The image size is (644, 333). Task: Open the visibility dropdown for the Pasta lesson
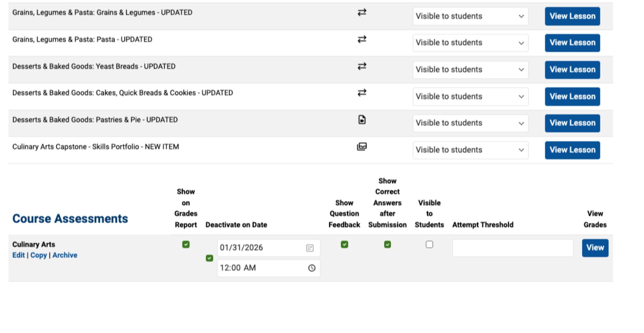(x=470, y=43)
